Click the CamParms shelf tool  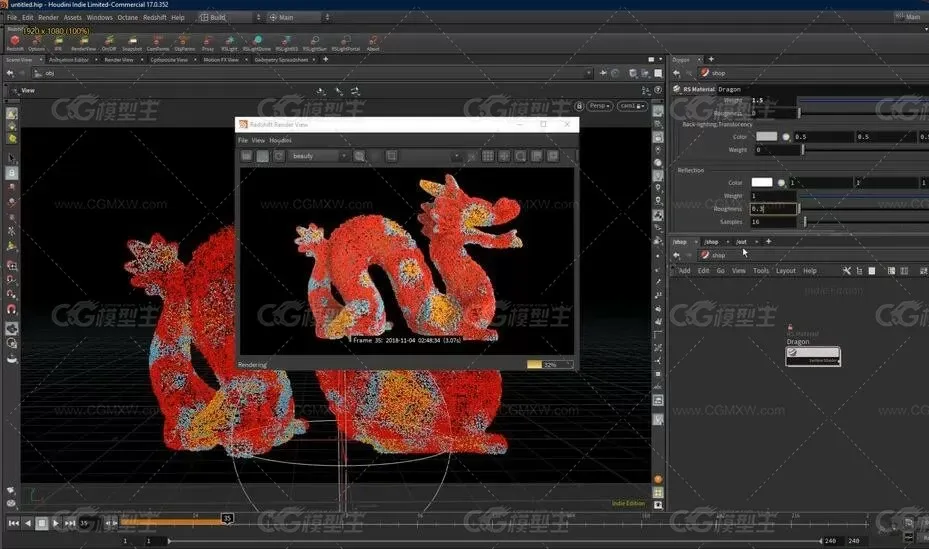click(x=158, y=41)
